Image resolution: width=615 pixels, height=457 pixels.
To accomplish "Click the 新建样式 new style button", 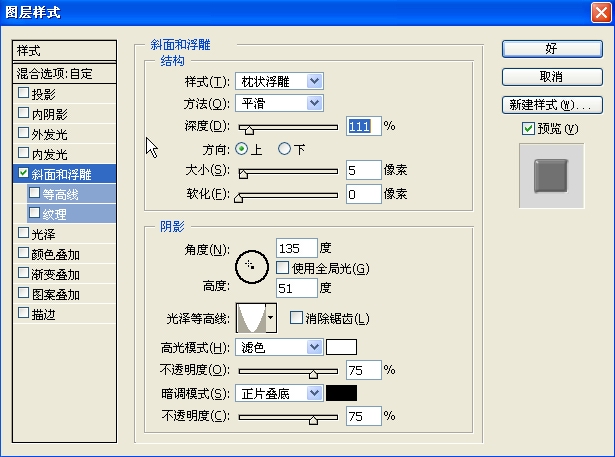I will coord(552,105).
